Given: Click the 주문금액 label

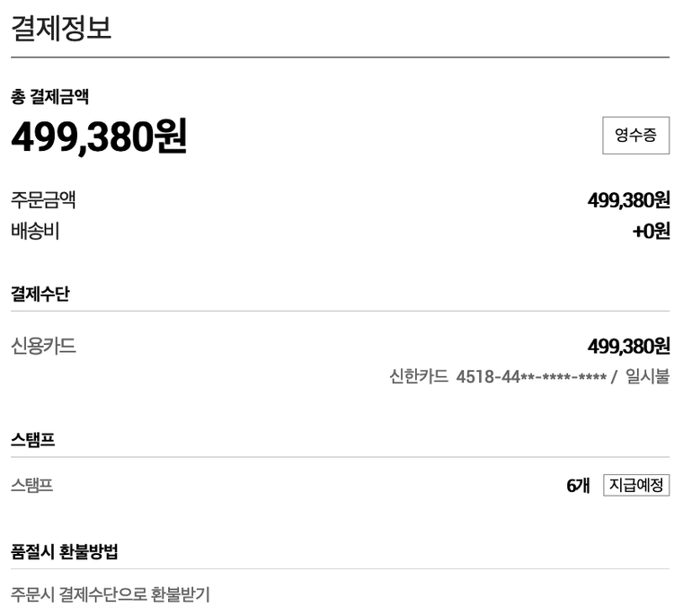Looking at the screenshot, I should point(43,199).
